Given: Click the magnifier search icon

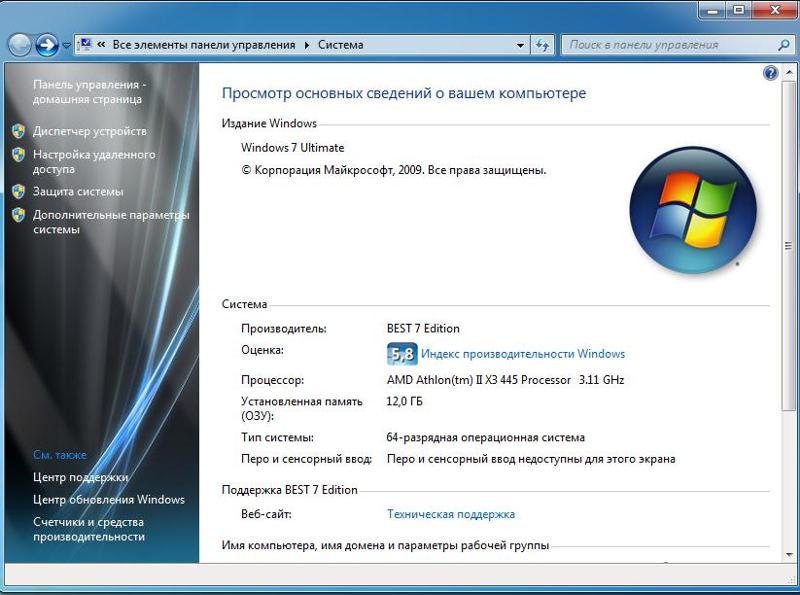Looking at the screenshot, I should (783, 45).
